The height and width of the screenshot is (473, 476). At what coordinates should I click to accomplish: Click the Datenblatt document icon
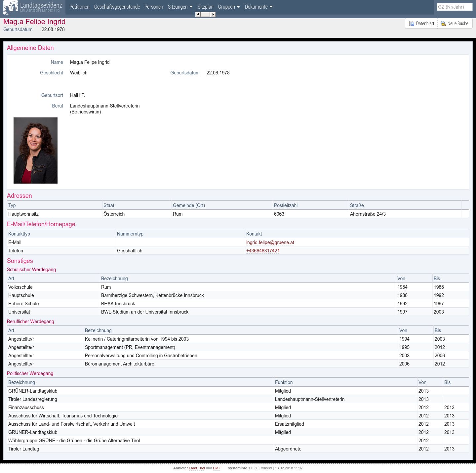coord(412,23)
